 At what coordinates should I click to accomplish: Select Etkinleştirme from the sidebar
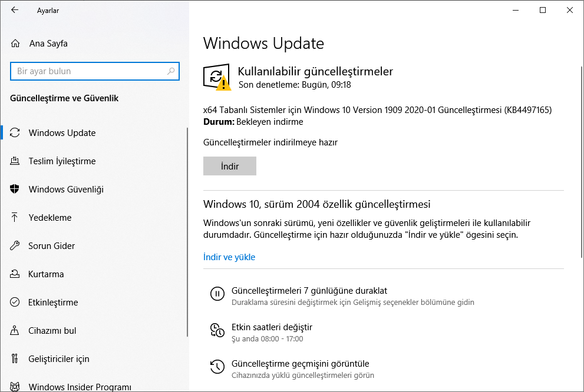pyautogui.click(x=53, y=303)
